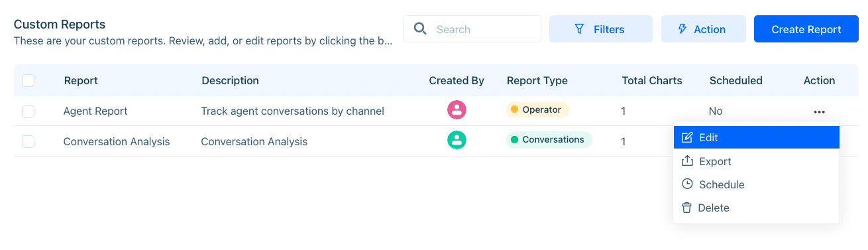Click the Report Type column header
The width and height of the screenshot is (868, 250).
pos(537,81)
